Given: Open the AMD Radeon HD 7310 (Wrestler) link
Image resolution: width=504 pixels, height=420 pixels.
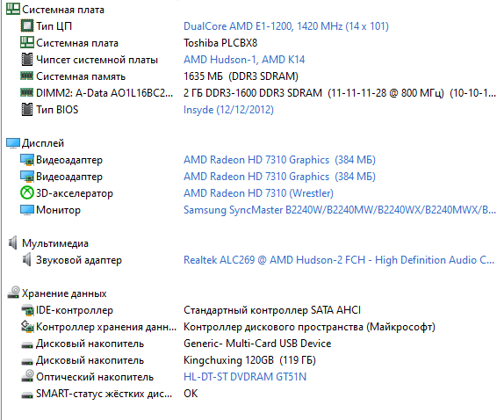Looking at the screenshot, I should pyautogui.click(x=258, y=193).
